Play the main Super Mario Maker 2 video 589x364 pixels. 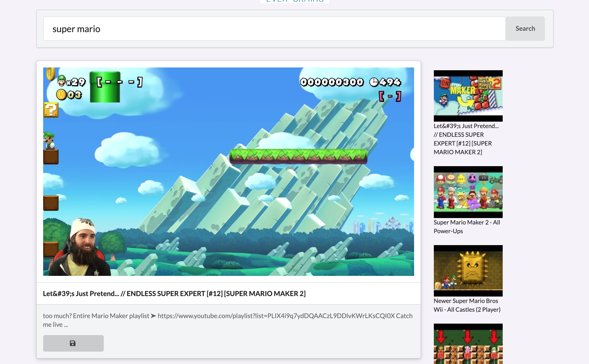[228, 171]
